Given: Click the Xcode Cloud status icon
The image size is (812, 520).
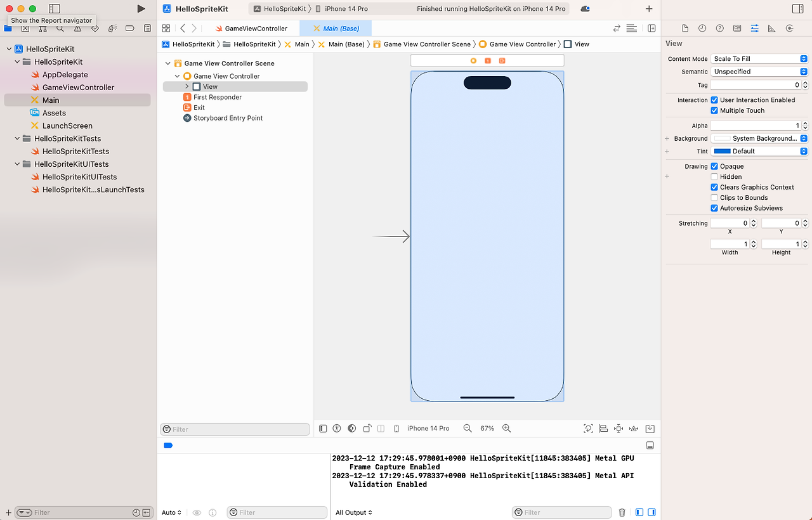Looking at the screenshot, I should tap(585, 9).
